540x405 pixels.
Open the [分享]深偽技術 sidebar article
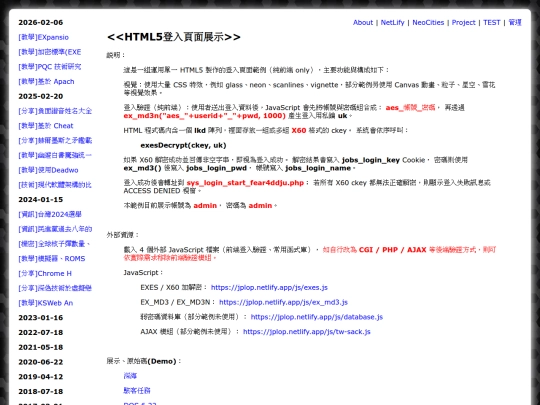[x=55, y=288]
